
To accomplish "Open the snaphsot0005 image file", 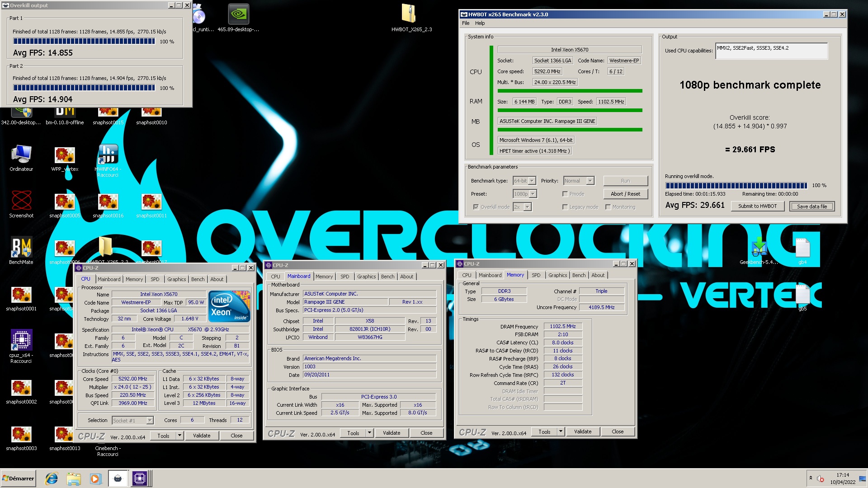I will point(65,205).
